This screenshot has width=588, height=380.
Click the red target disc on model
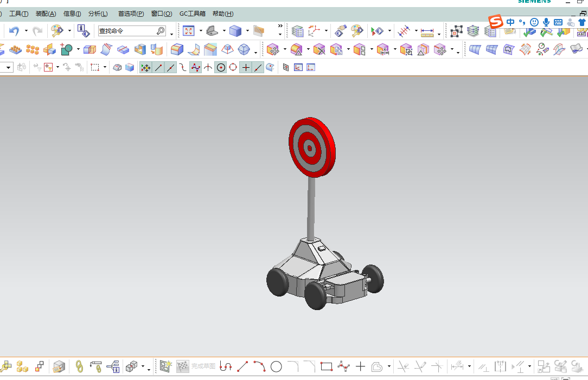click(x=311, y=147)
